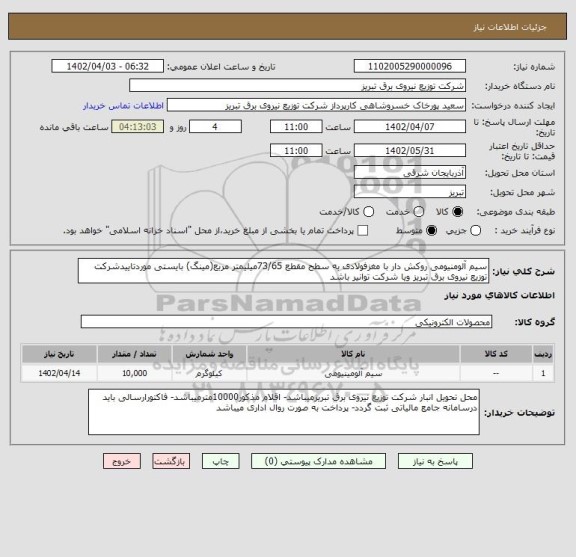Click the خروج exit button
Viewport: 576px width, 557px height.
[x=122, y=461]
